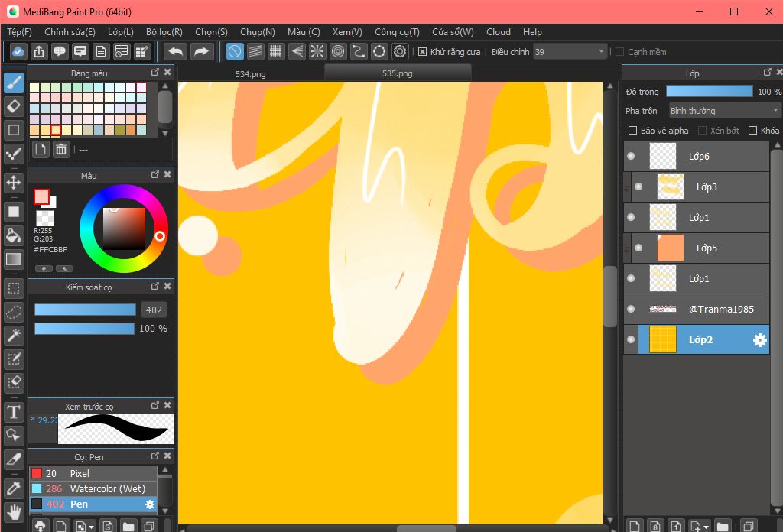
Task: Select the Magic Wand tool
Action: point(14,336)
